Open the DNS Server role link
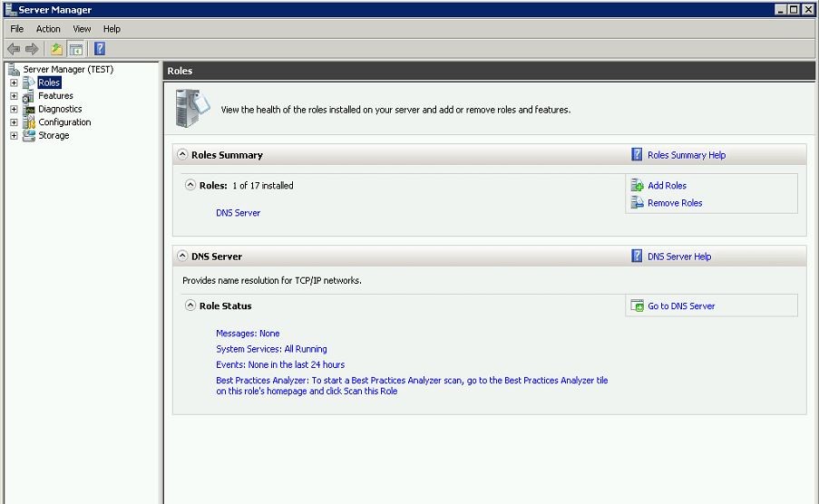The width and height of the screenshot is (819, 504). (x=239, y=213)
